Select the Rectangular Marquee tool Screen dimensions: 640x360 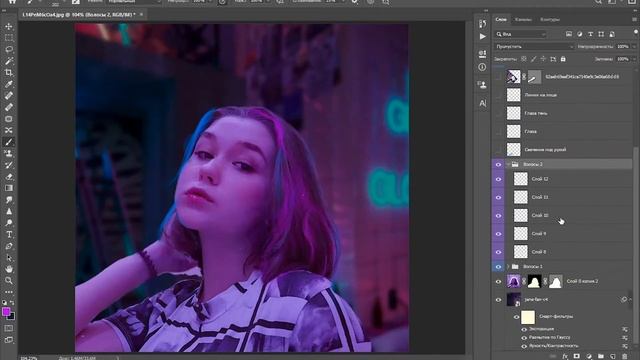coord(9,38)
